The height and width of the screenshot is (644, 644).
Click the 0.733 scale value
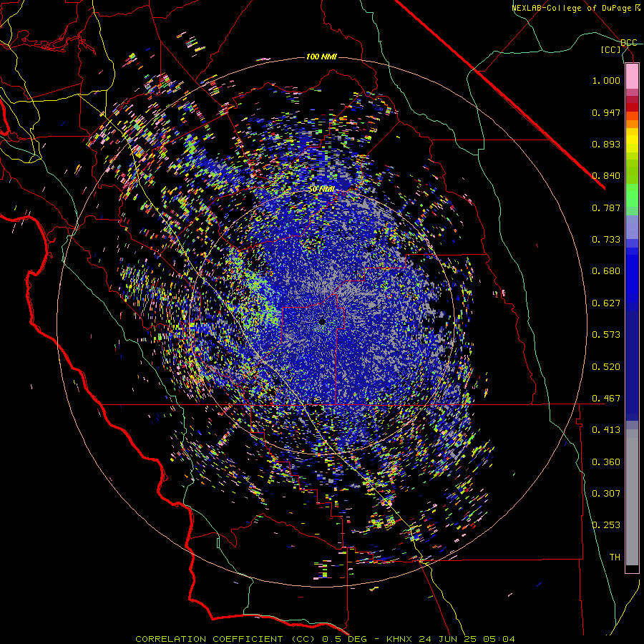(606, 240)
